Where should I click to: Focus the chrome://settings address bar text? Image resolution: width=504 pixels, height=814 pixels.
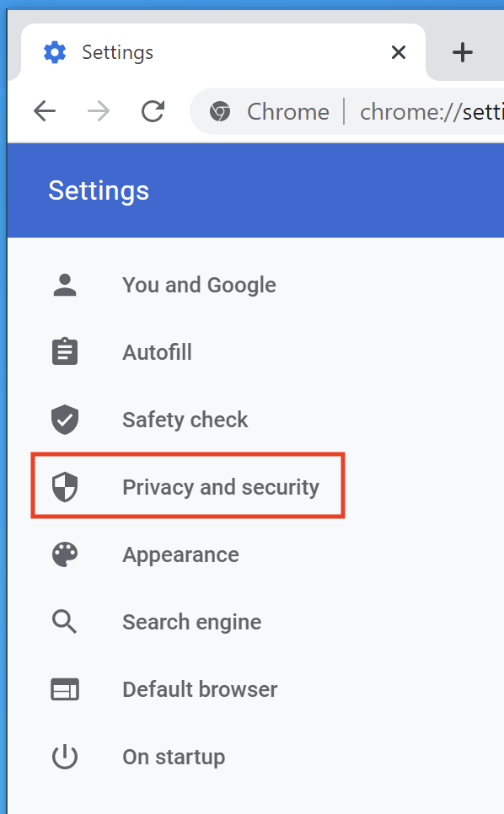[432, 111]
